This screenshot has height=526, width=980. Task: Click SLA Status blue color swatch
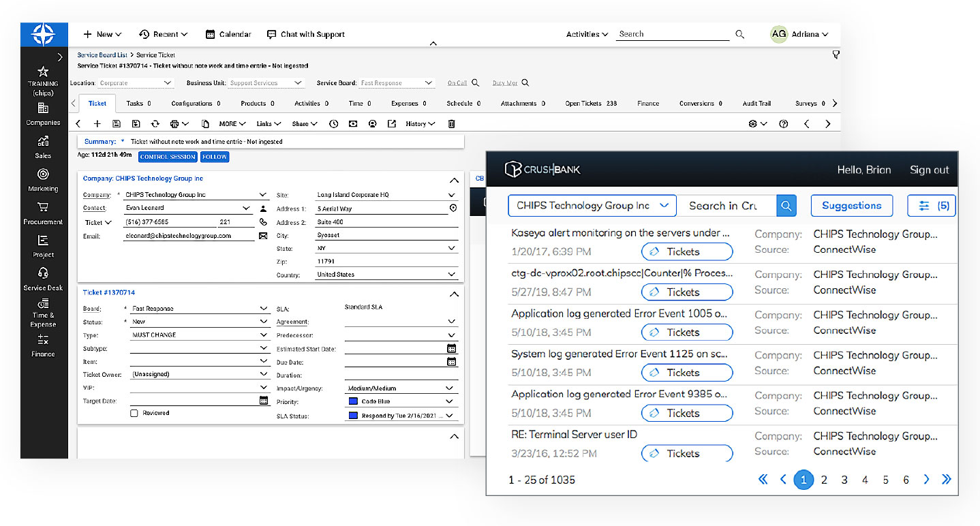click(353, 416)
